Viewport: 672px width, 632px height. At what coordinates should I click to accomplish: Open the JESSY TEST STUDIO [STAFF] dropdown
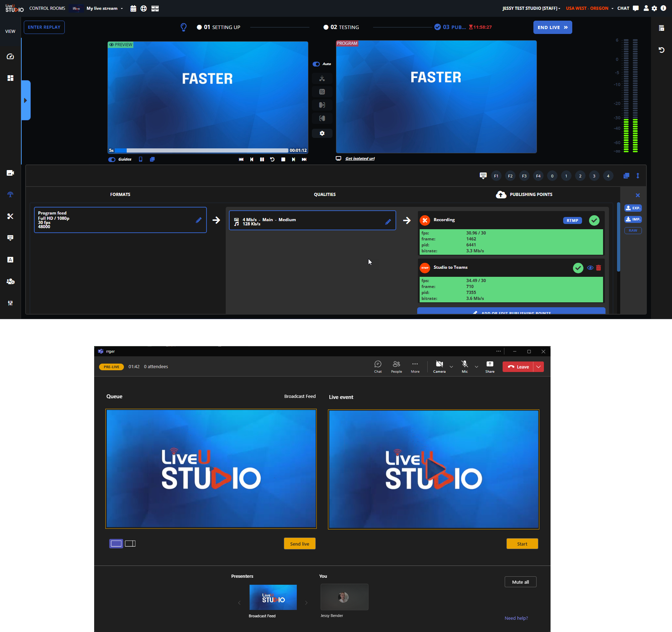pyautogui.click(x=531, y=8)
